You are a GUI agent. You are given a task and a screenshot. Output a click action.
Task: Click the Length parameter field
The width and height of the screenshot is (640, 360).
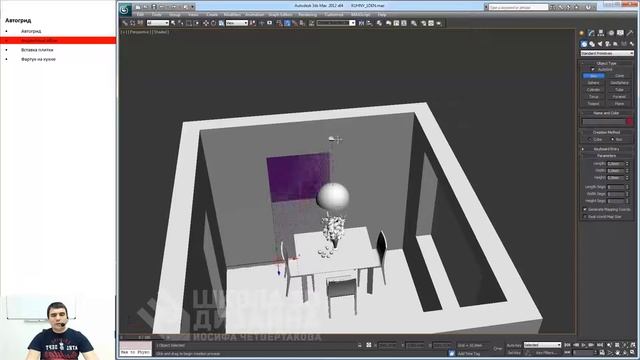click(x=616, y=164)
